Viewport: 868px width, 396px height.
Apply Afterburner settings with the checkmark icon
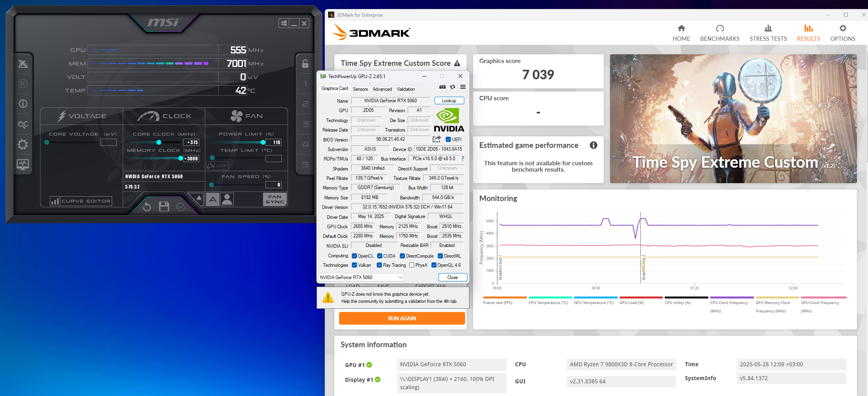point(181,207)
